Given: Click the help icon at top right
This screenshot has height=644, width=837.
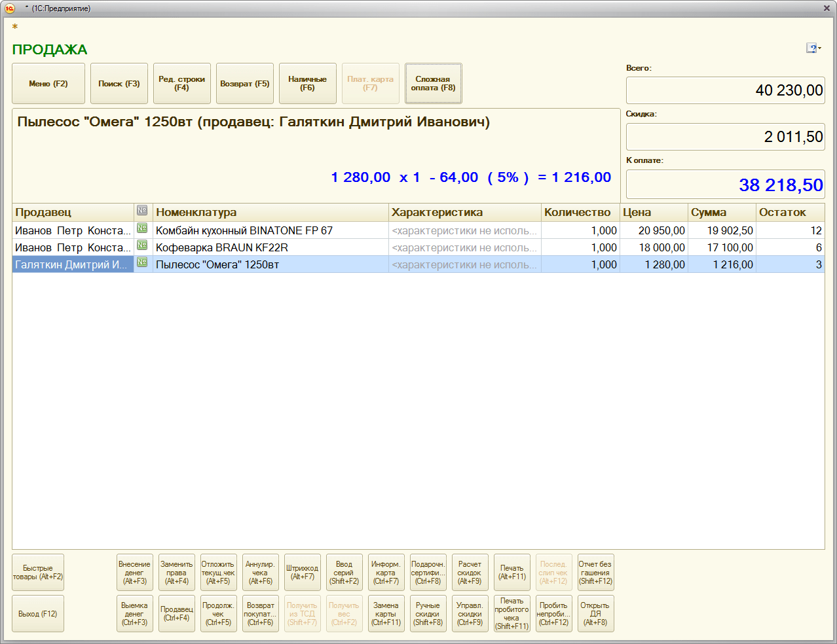Looking at the screenshot, I should click(x=812, y=48).
